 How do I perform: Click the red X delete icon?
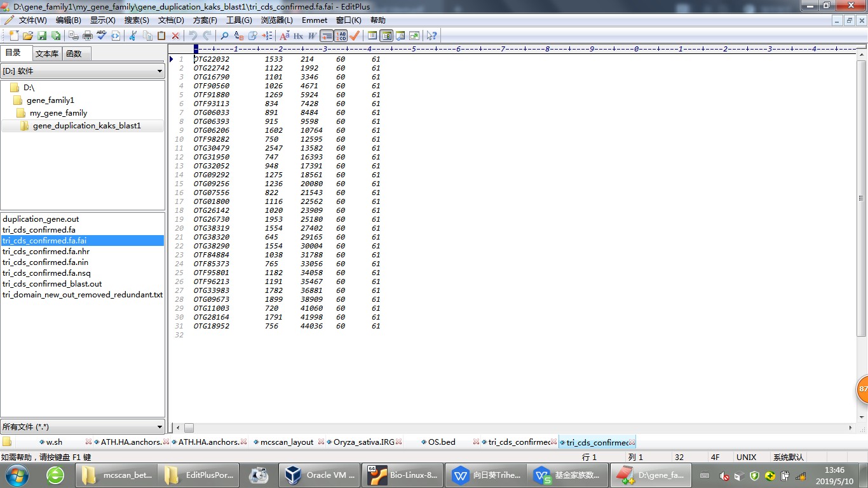[x=175, y=36]
